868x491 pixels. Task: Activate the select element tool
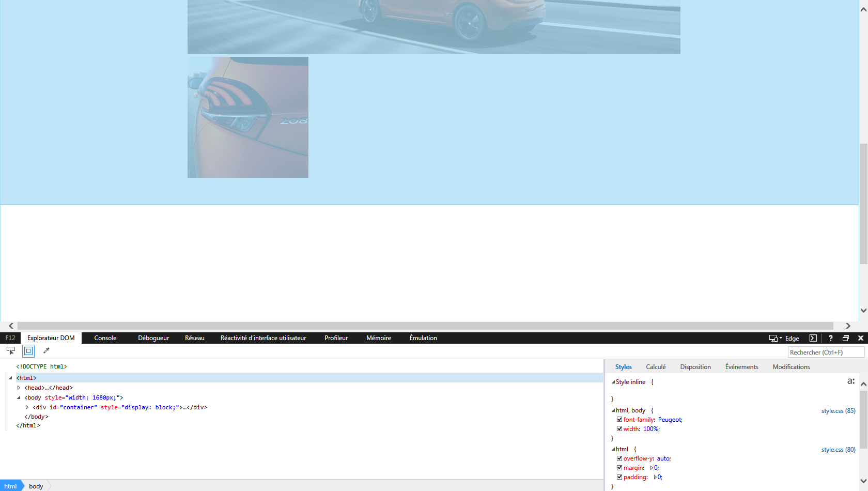(11, 350)
